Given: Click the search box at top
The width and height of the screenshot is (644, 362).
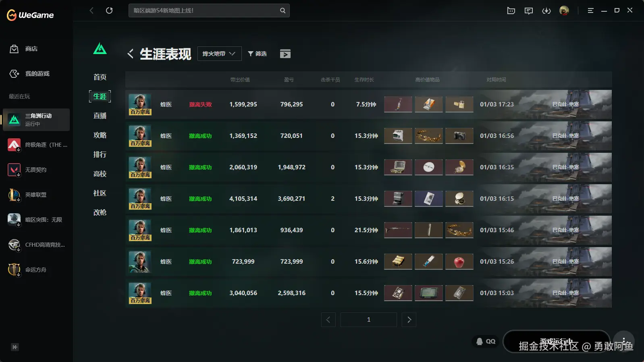Looking at the screenshot, I should 206,10.
